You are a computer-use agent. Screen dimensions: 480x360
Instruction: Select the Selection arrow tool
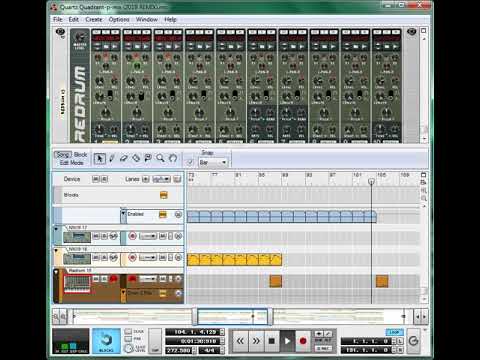point(99,158)
